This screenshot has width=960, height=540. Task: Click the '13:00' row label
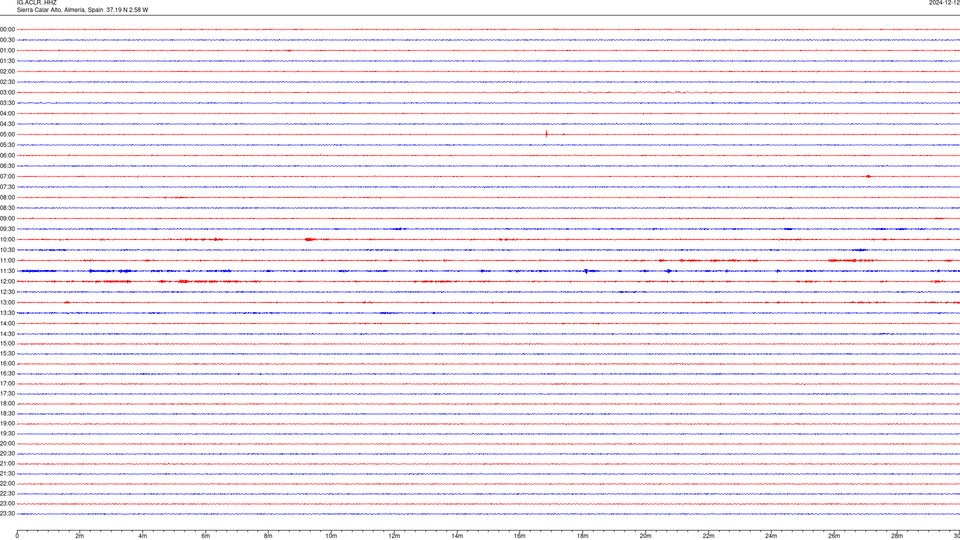[x=7, y=302]
